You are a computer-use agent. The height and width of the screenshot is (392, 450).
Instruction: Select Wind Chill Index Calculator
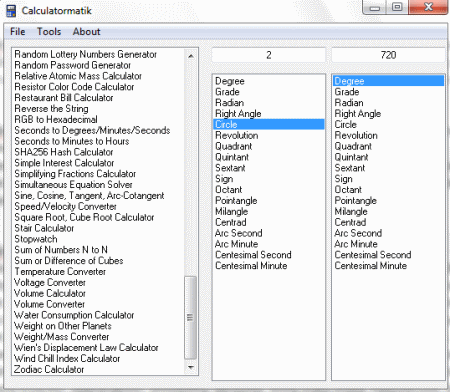click(x=67, y=359)
